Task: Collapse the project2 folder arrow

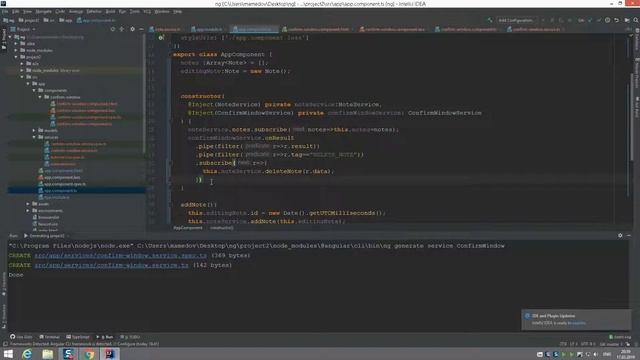Action: 16,57
